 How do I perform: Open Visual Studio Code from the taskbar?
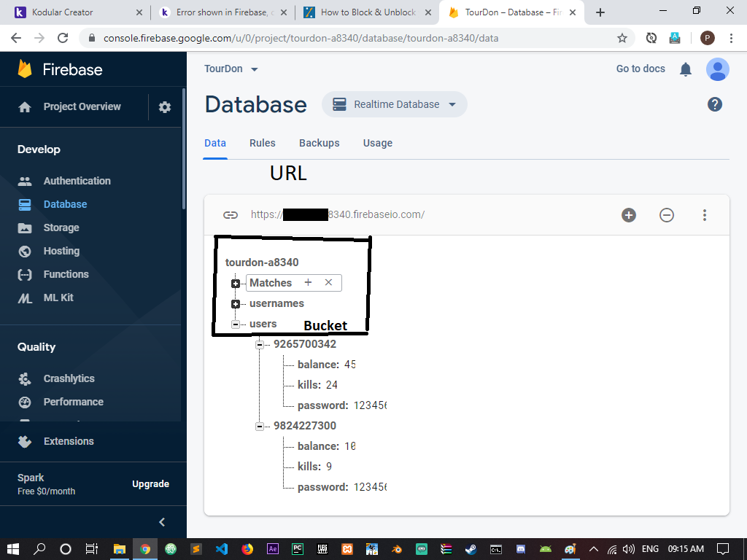(222, 549)
